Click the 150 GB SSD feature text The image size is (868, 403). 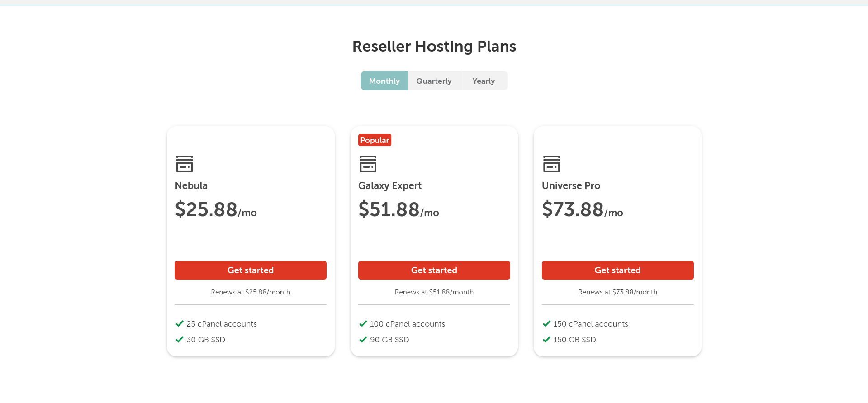click(x=575, y=340)
